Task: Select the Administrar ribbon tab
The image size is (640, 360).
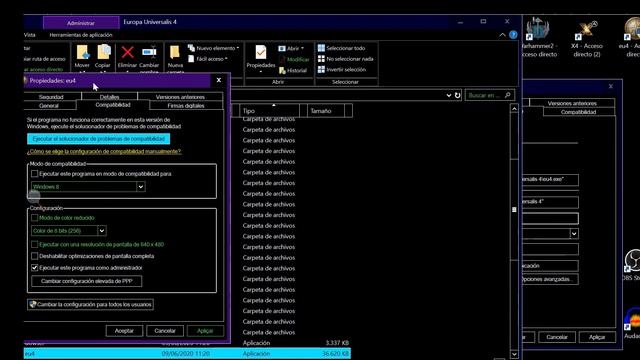Action: click(x=81, y=23)
